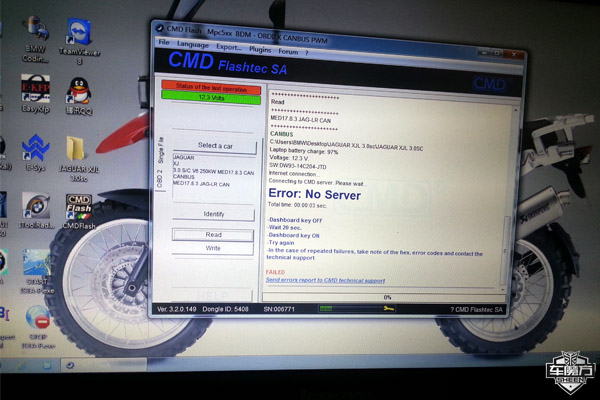Close the CMD Flash window
The image size is (600, 400).
click(x=514, y=55)
